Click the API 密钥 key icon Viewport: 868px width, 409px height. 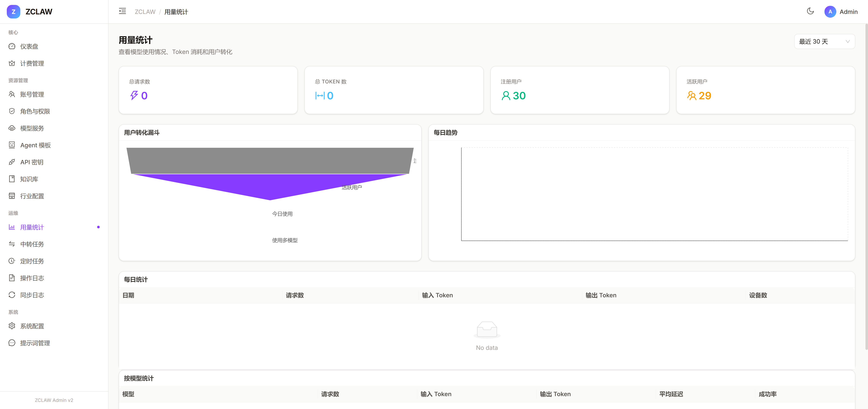12,162
